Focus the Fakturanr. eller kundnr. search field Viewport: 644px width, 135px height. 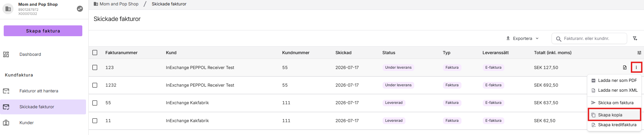coord(589,39)
